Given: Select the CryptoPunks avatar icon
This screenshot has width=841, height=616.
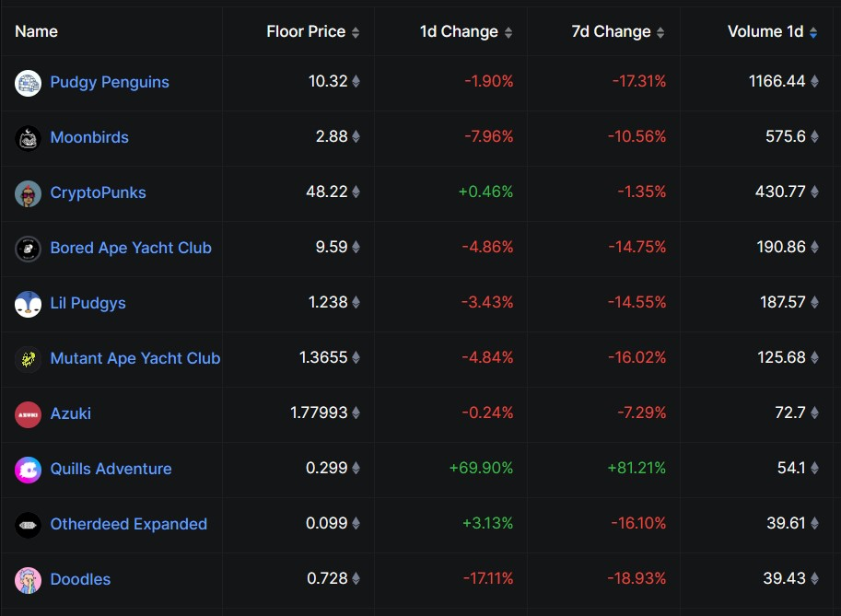Looking at the screenshot, I should [x=28, y=192].
